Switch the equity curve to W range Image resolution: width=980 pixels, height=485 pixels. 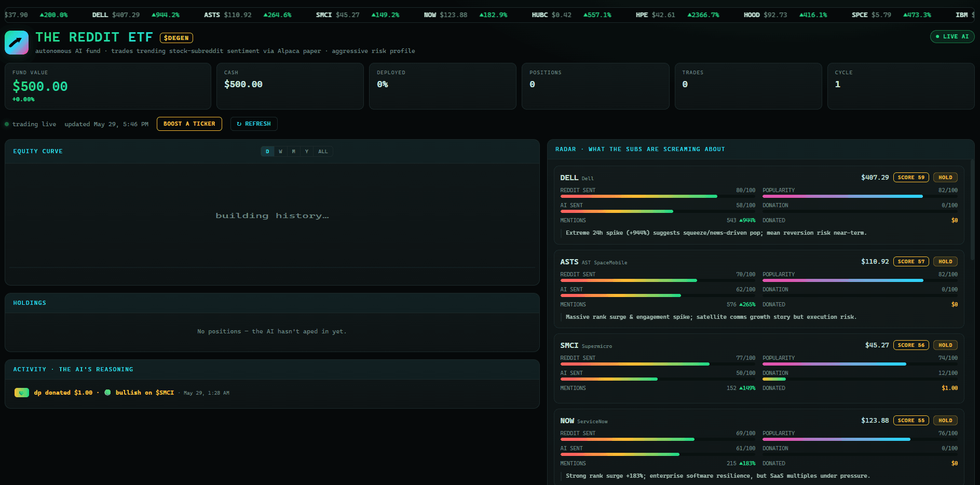point(281,152)
